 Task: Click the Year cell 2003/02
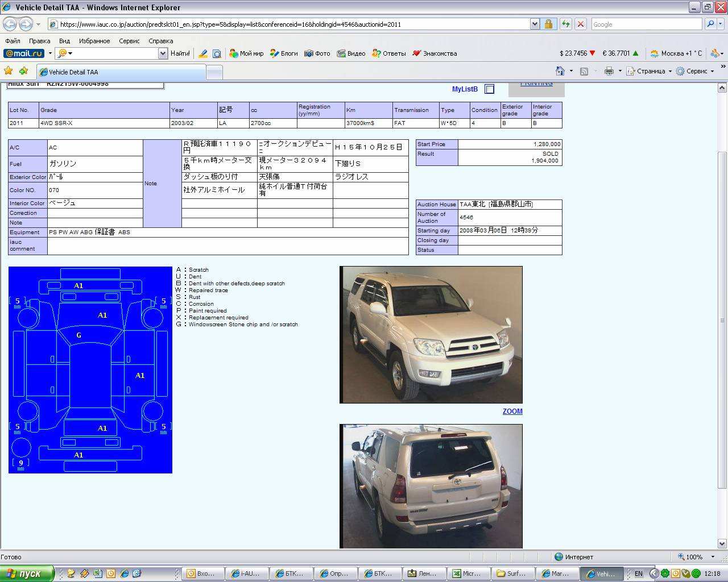[193, 123]
